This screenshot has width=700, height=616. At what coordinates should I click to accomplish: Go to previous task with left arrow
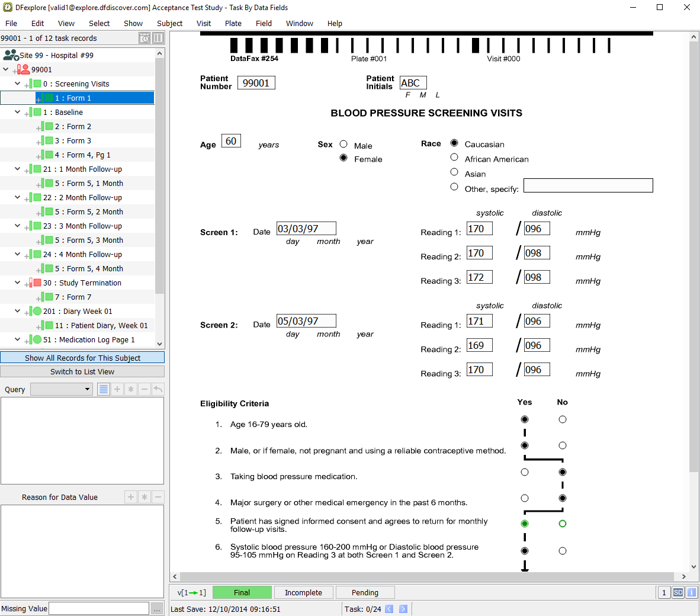[x=389, y=609]
